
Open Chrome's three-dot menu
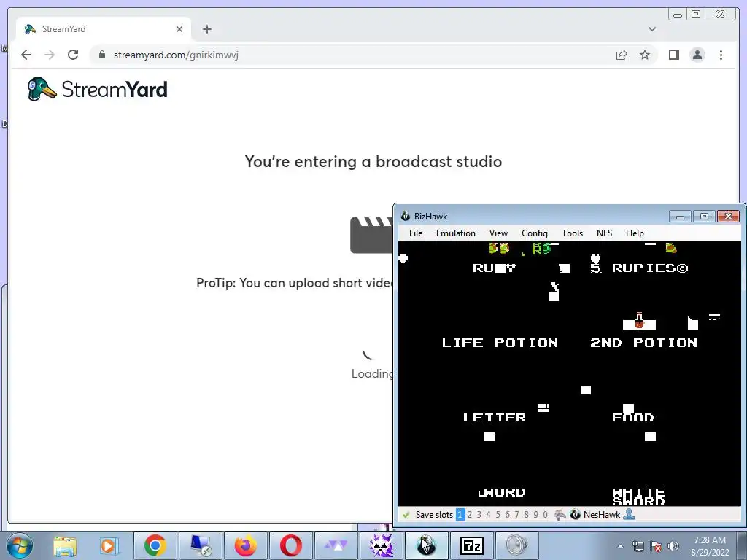point(721,55)
